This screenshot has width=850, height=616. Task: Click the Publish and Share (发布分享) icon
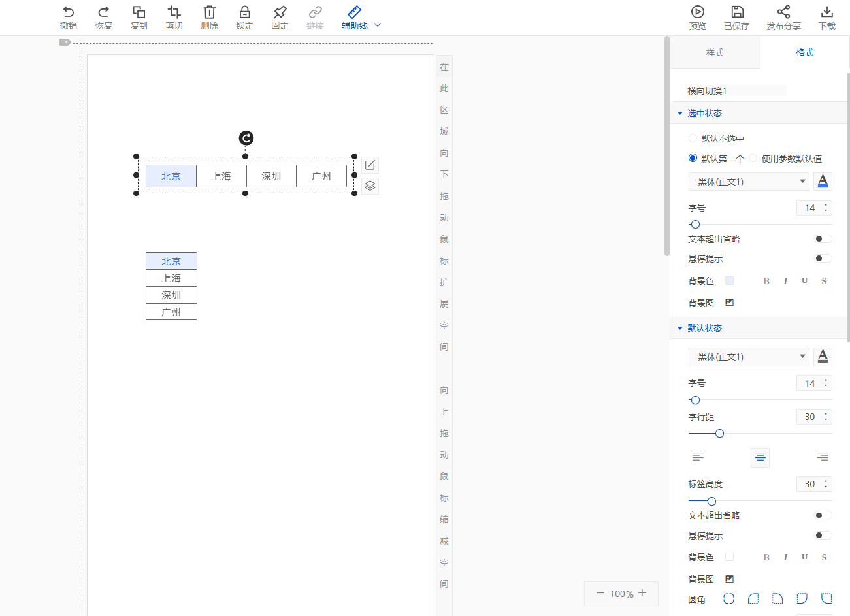783,12
